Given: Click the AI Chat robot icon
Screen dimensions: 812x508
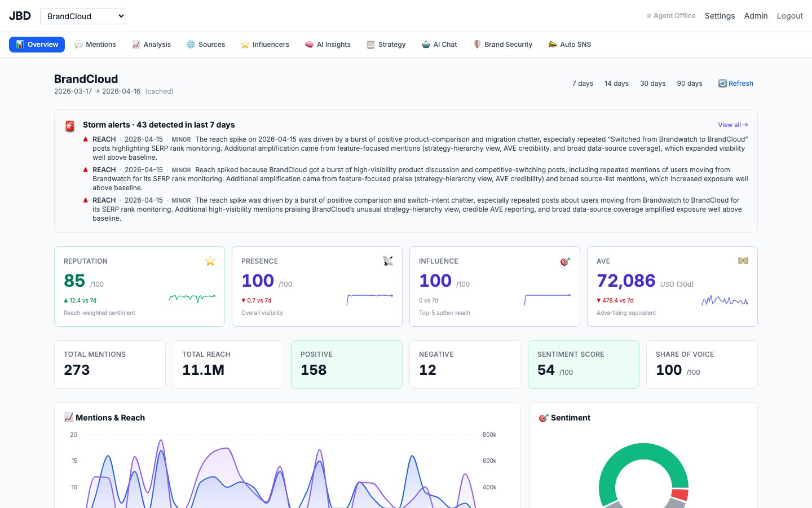Looking at the screenshot, I should [426, 45].
